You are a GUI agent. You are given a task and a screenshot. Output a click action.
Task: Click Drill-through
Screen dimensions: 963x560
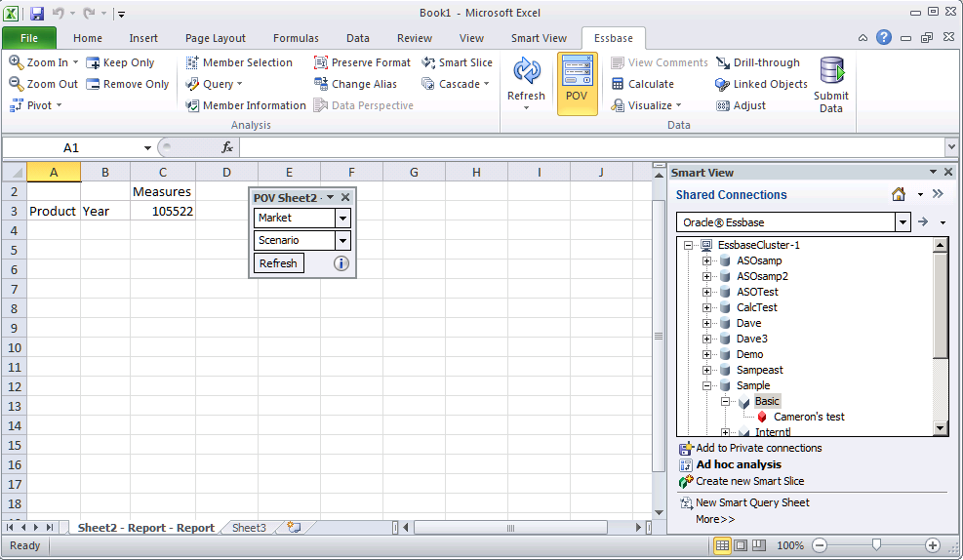click(x=758, y=62)
